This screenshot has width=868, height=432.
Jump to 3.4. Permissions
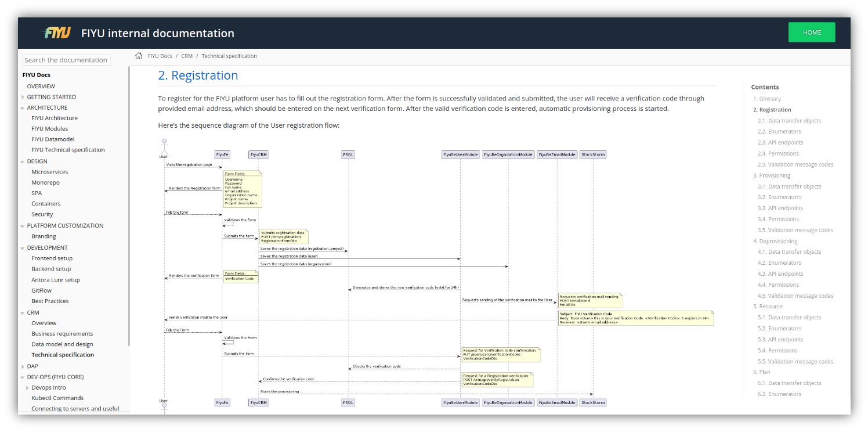[x=778, y=219]
